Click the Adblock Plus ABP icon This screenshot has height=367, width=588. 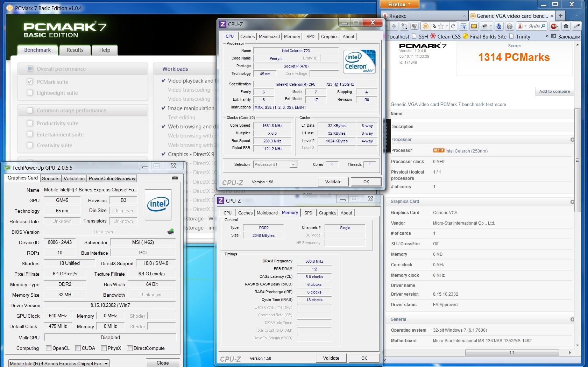pyautogui.click(x=554, y=26)
